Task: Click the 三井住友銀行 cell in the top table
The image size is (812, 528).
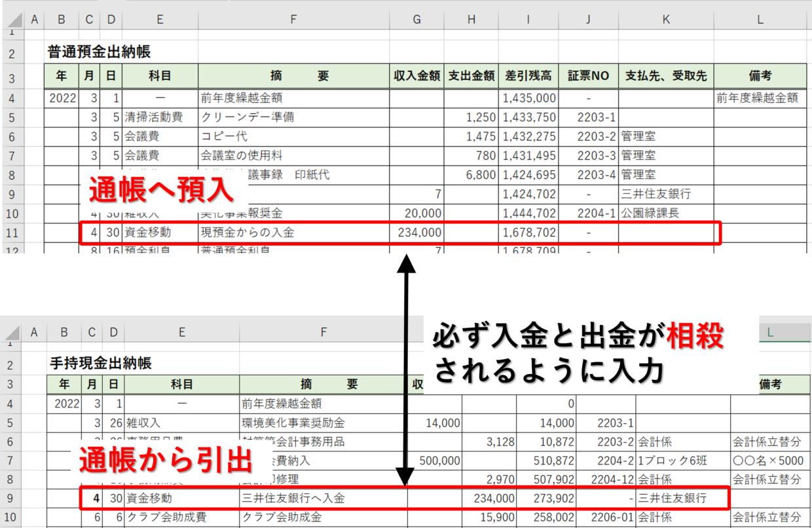Action: pyautogui.click(x=666, y=194)
